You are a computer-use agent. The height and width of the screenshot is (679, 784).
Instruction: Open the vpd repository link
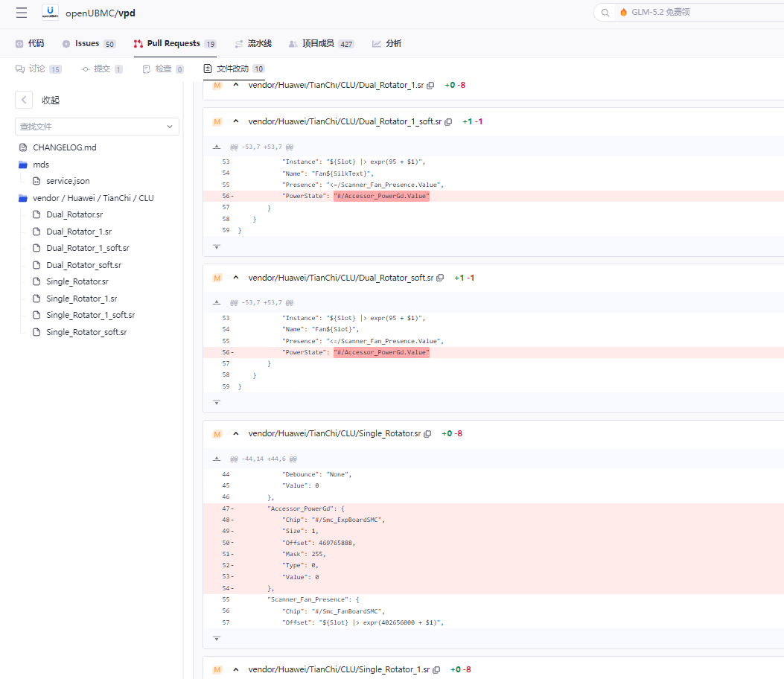[127, 13]
